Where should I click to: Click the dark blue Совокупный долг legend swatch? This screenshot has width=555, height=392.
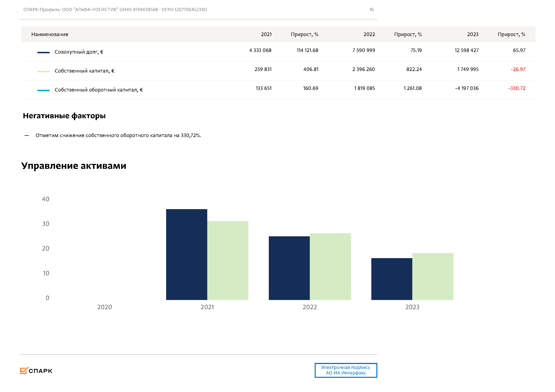pyautogui.click(x=43, y=52)
